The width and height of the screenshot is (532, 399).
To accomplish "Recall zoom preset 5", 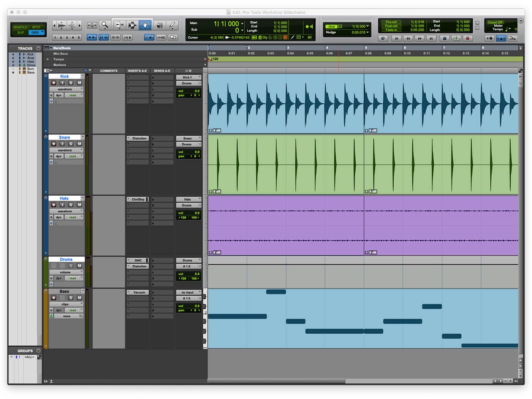I will click(x=79, y=37).
